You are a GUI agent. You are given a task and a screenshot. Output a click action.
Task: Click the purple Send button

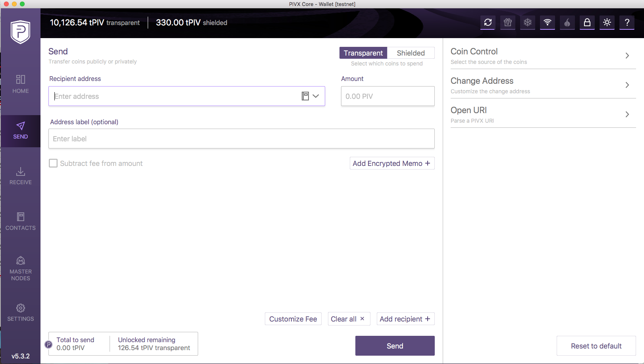point(395,346)
